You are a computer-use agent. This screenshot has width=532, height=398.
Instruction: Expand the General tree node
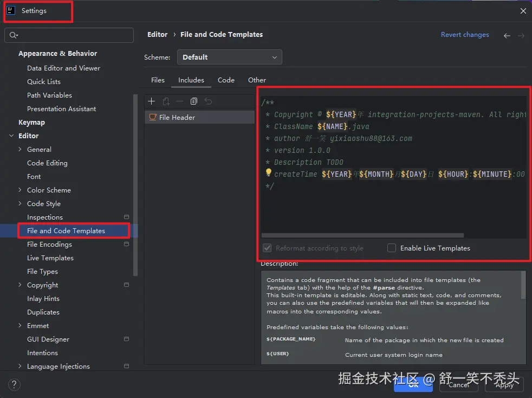(x=20, y=149)
